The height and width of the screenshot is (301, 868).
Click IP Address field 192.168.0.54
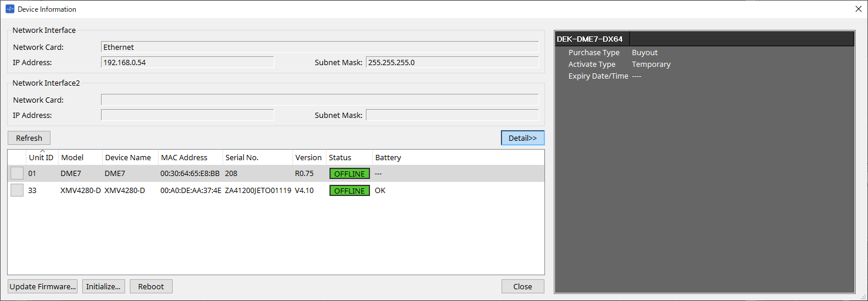point(187,62)
